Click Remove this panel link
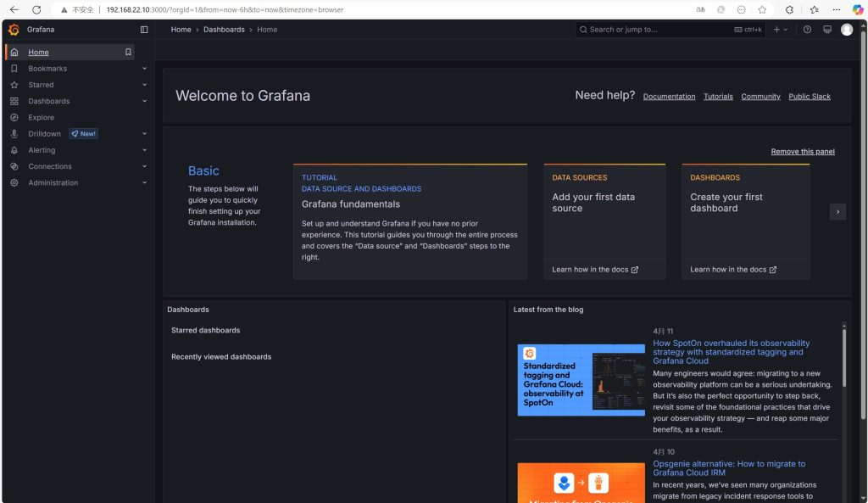868x503 pixels. click(803, 152)
